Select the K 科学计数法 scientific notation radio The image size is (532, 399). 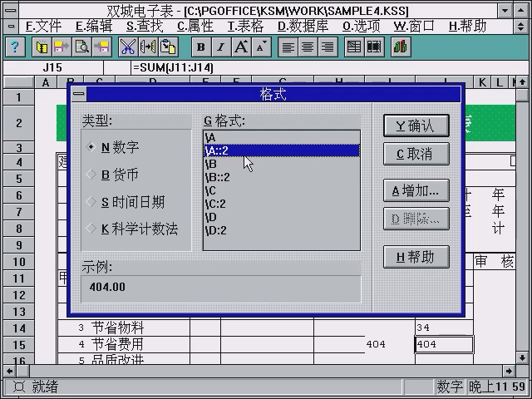pos(132,229)
